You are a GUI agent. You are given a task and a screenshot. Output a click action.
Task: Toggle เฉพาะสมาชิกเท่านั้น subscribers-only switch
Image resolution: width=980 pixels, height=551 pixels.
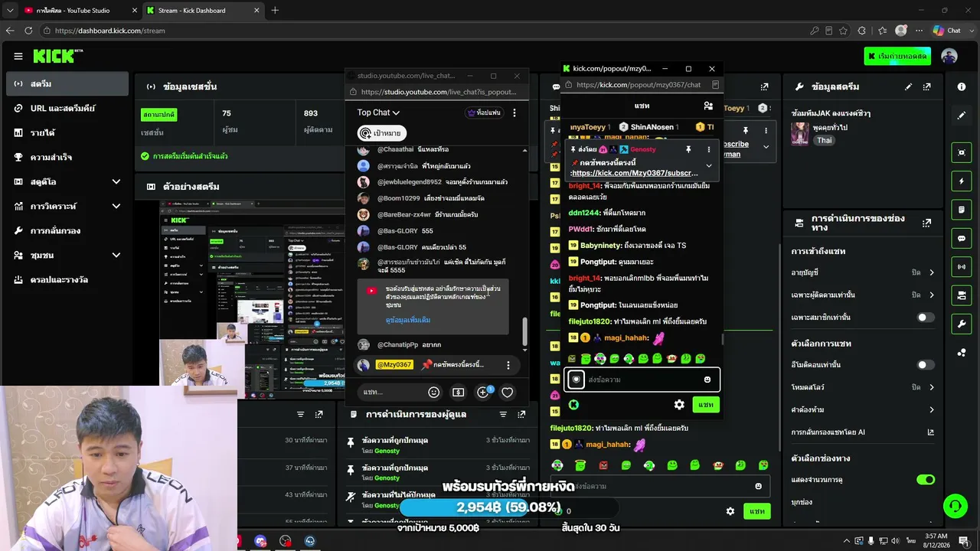coord(926,317)
